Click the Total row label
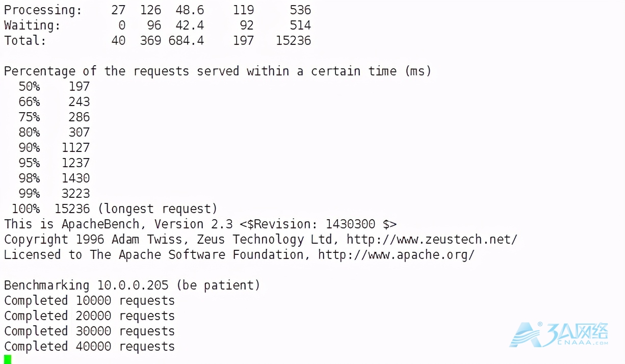This screenshot has width=625, height=364. [x=25, y=41]
